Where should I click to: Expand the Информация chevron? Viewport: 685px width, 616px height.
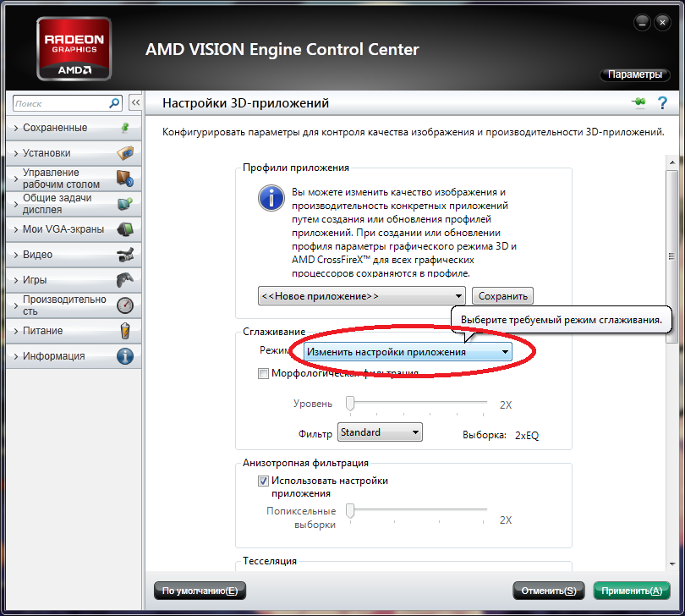[16, 356]
